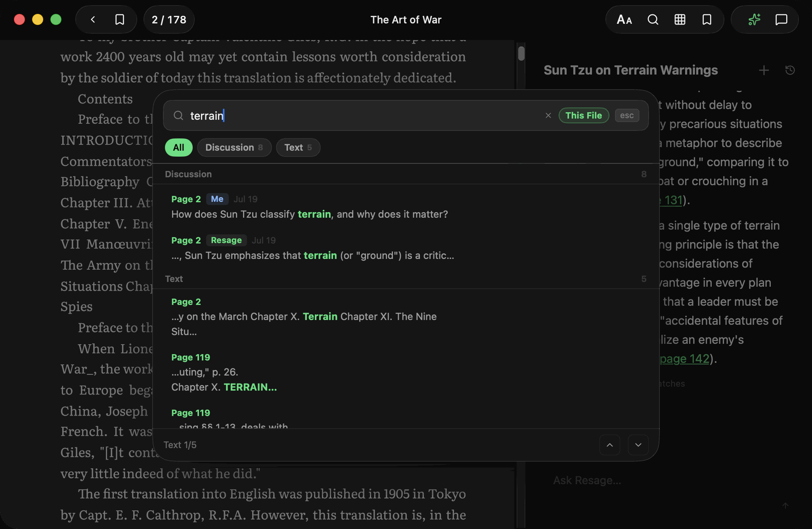Image resolution: width=812 pixels, height=529 pixels.
Task: Open the bookmarks list icon at right
Action: click(x=707, y=19)
